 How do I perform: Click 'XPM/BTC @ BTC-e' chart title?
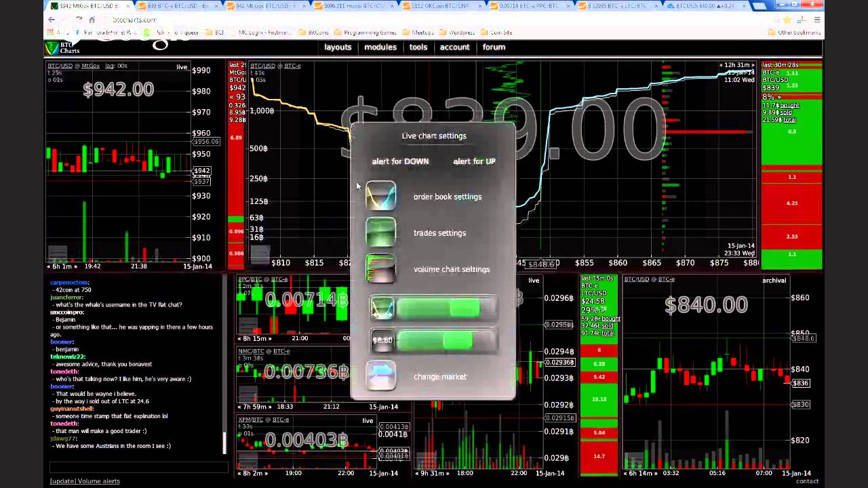(x=264, y=420)
